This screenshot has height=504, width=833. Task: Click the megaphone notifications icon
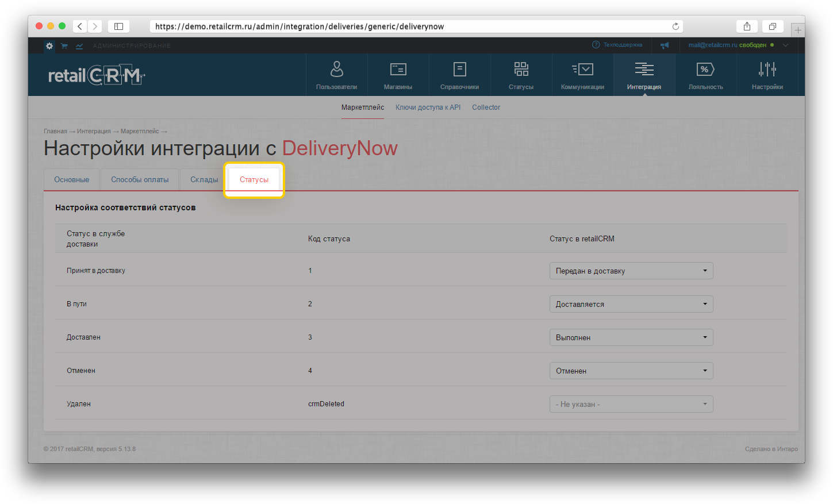[665, 45]
